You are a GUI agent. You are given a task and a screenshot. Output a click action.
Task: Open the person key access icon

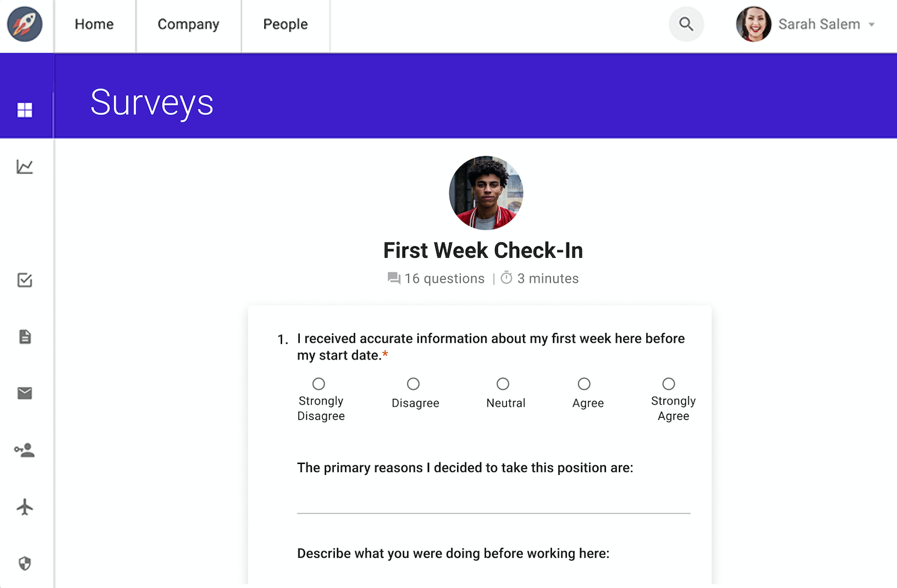pyautogui.click(x=25, y=450)
